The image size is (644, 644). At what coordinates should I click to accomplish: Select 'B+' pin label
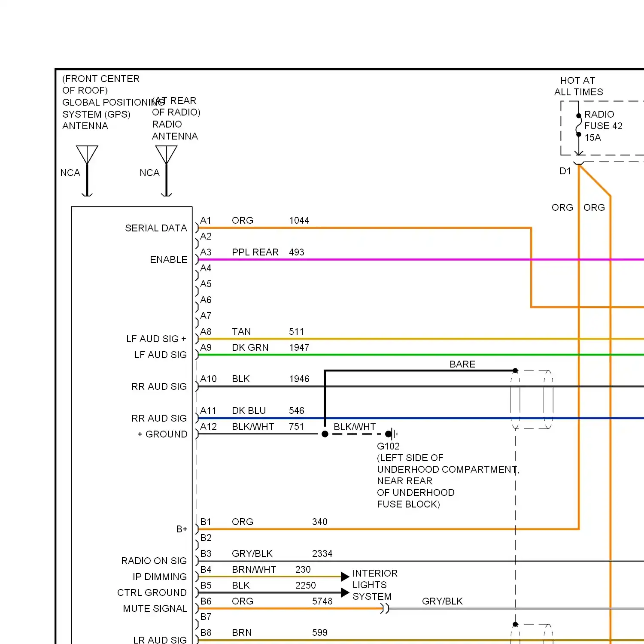[182, 529]
